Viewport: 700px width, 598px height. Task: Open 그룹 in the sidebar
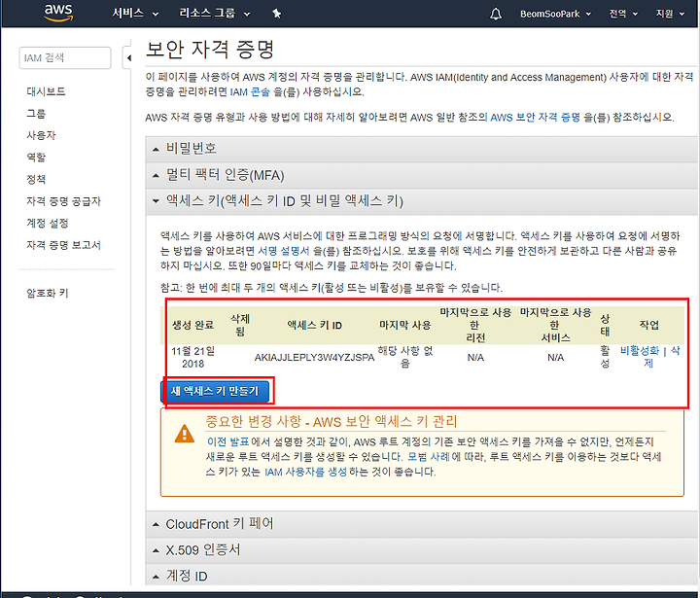[x=36, y=114]
